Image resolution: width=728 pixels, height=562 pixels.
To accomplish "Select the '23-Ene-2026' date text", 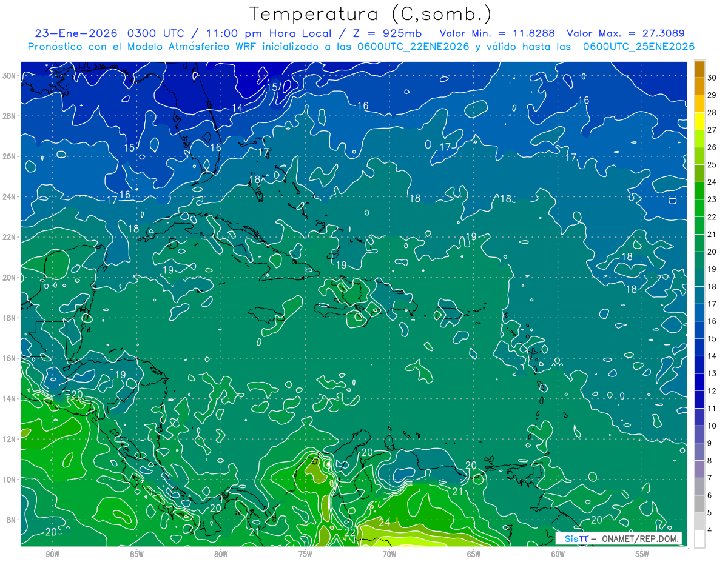I will click(76, 33).
